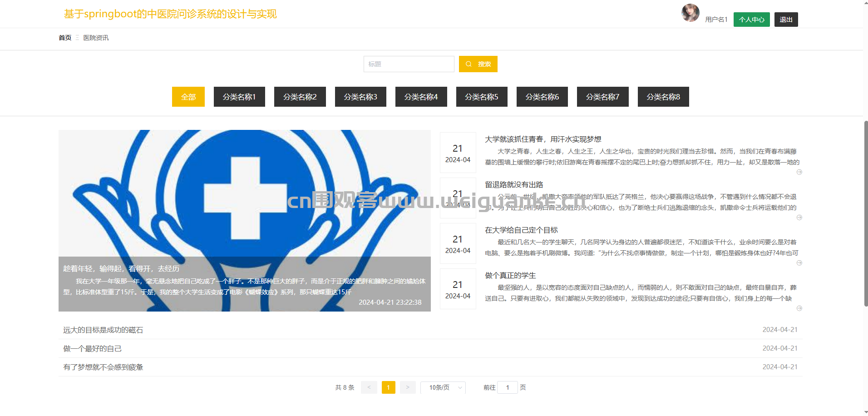Open the 10条/页 page size dropdown

point(443,387)
